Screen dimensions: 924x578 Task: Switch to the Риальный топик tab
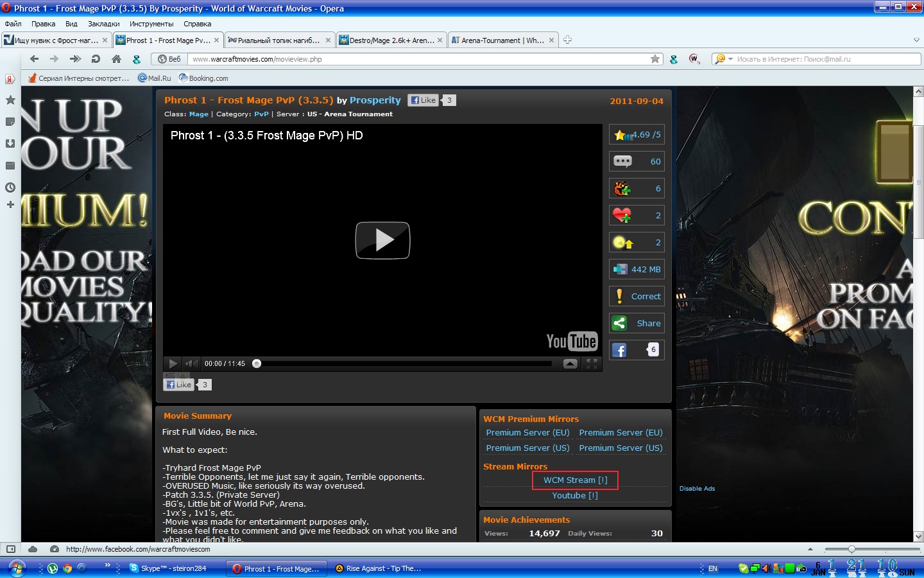coord(280,40)
